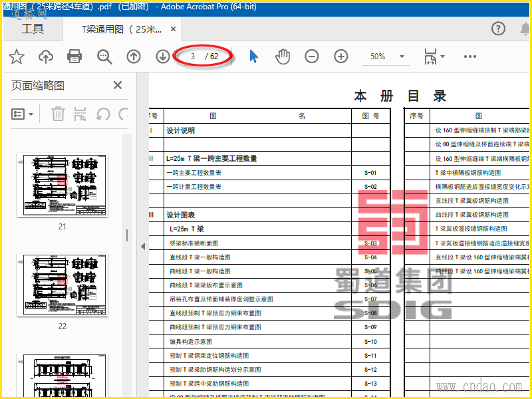Click the 一跨计量工程数量表 entry
This screenshot has width=532, height=399.
pyautogui.click(x=194, y=187)
